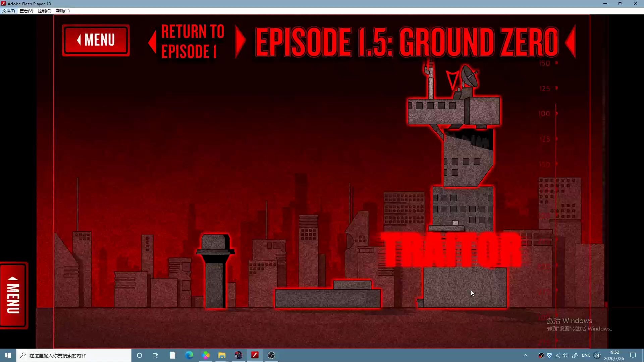Open the dark red-faced game icon in taskbar

238,355
